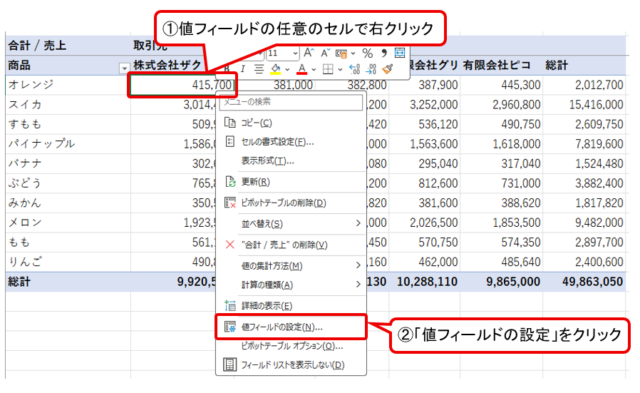
Task: Open ピボットテーブル オプション(O)...
Action: click(x=291, y=346)
